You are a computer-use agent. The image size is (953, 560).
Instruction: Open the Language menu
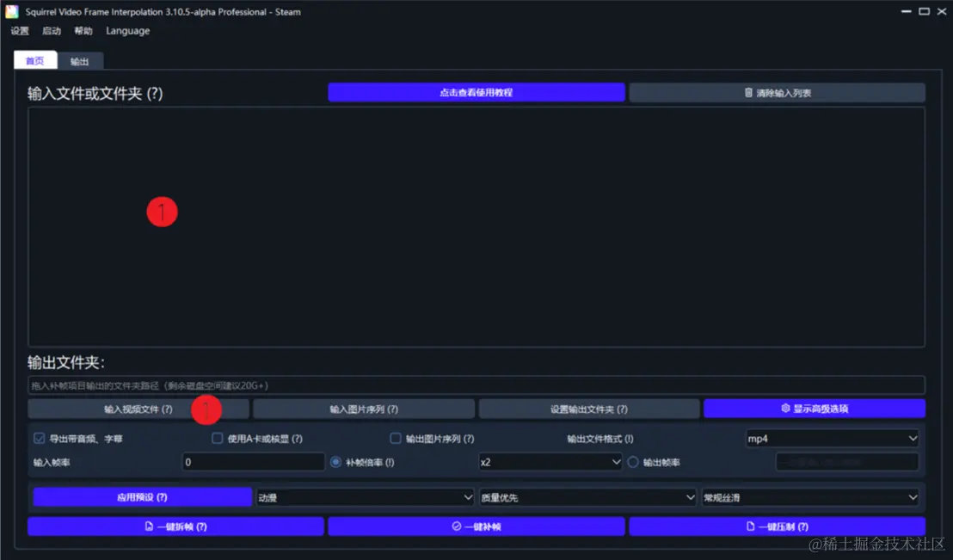(x=127, y=31)
